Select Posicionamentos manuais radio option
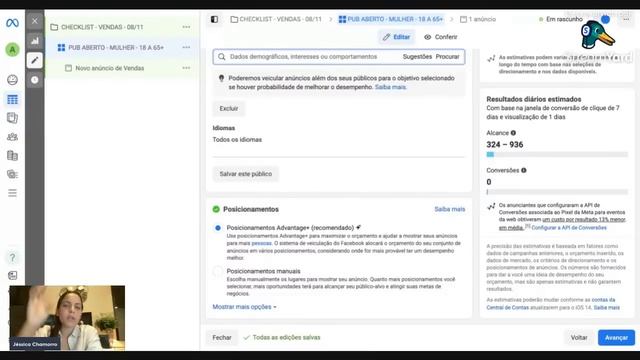 click(218, 271)
